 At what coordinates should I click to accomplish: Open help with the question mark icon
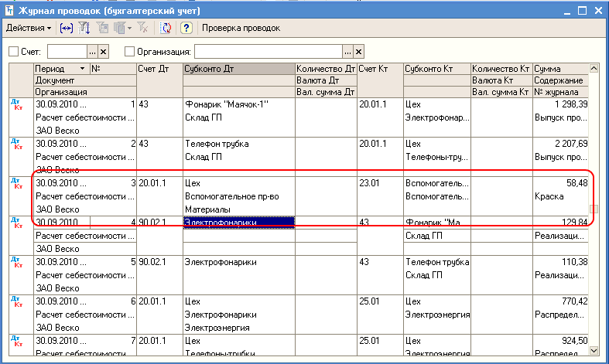coord(186,28)
